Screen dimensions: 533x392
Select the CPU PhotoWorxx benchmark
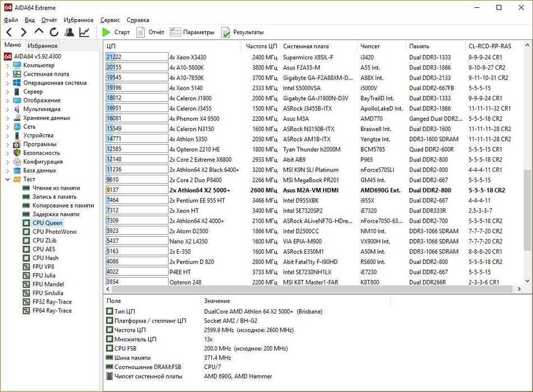tap(50, 232)
